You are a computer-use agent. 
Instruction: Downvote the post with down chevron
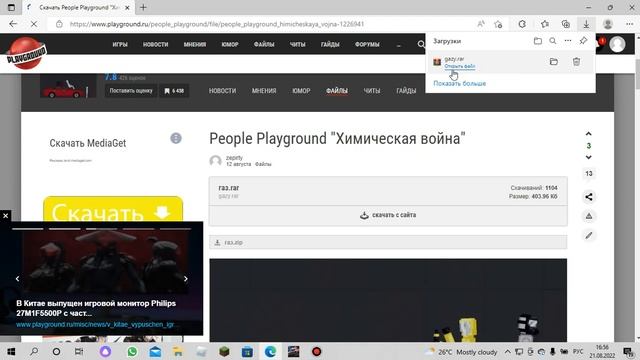589,157
